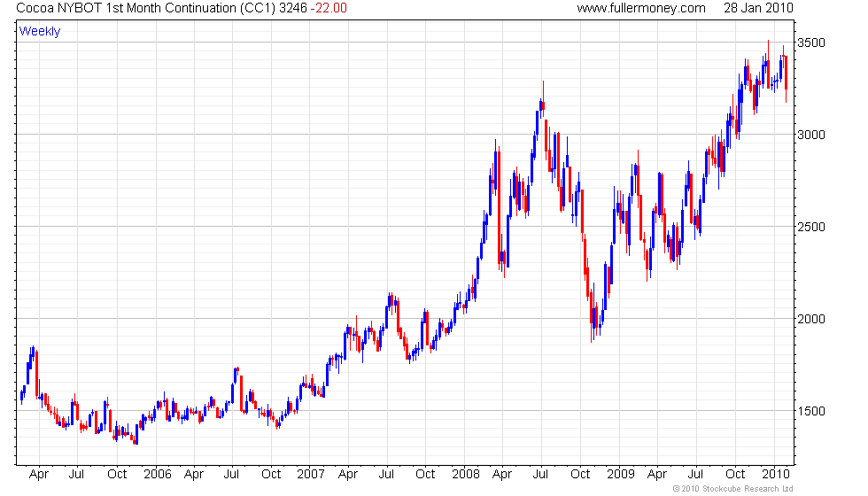Click the last price value 3246

(293, 8)
